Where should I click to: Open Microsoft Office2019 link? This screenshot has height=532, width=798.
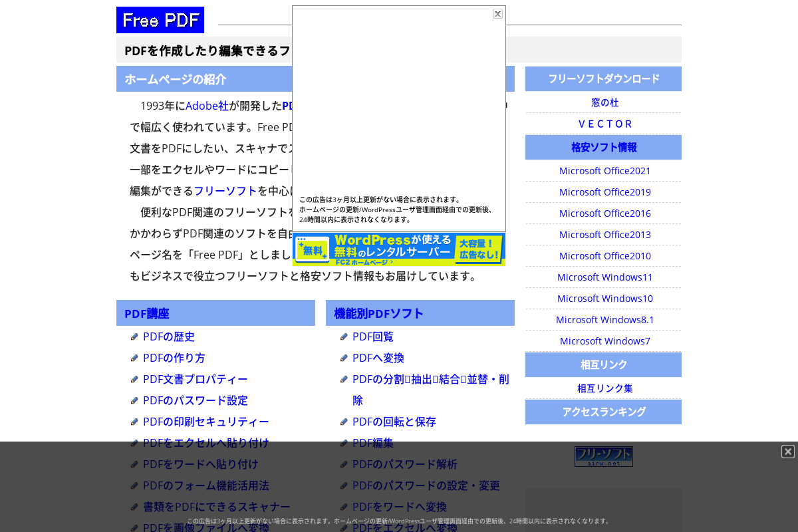tap(604, 192)
